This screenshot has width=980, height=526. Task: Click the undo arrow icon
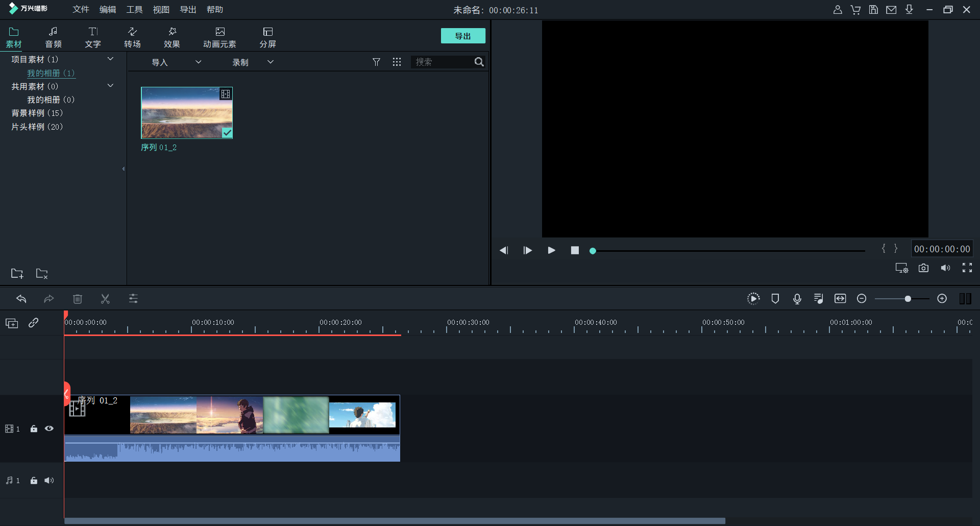click(x=21, y=299)
